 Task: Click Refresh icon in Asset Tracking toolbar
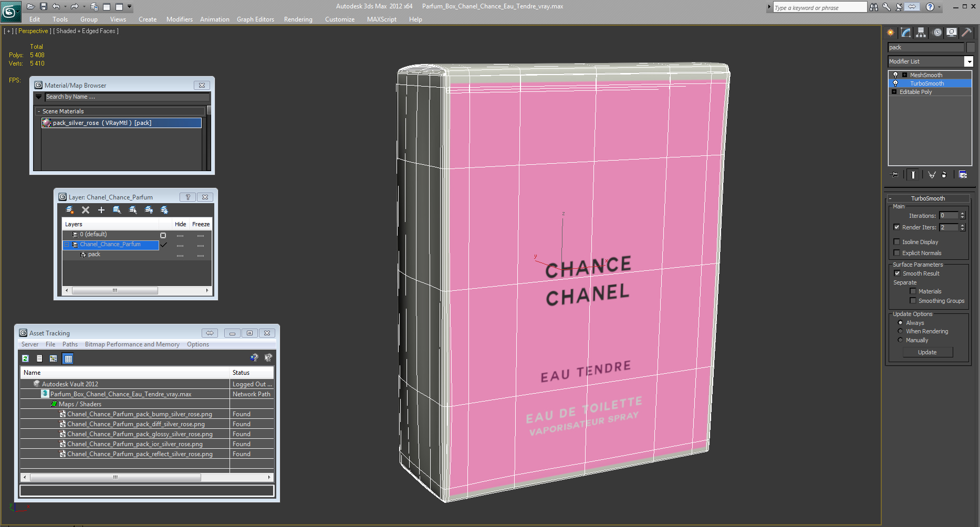pos(25,359)
